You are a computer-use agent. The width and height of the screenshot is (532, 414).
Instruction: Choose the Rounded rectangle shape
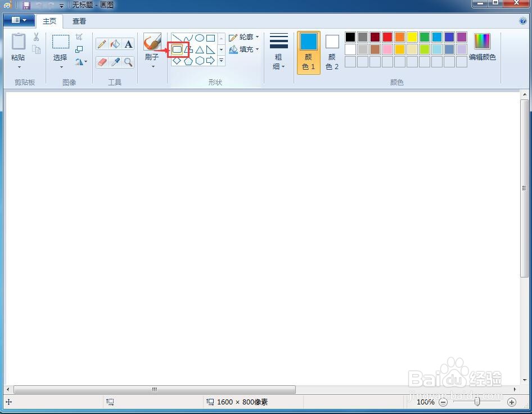[x=177, y=50]
